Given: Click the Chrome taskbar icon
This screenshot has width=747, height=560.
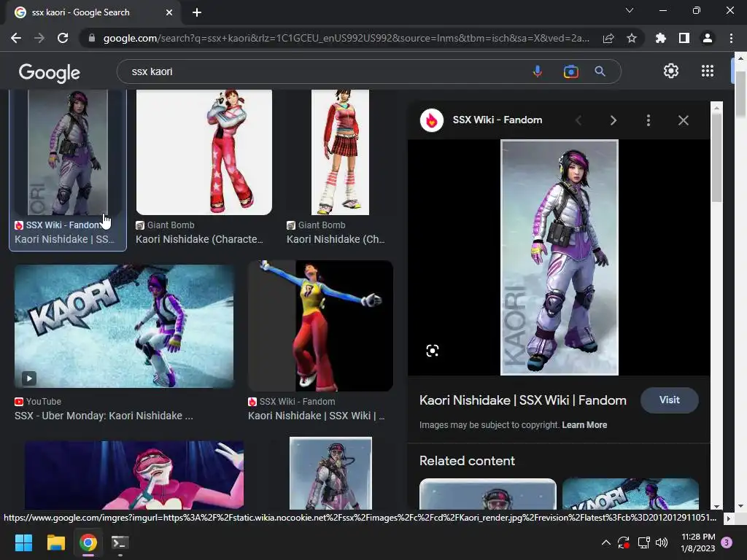Looking at the screenshot, I should click(x=88, y=542).
